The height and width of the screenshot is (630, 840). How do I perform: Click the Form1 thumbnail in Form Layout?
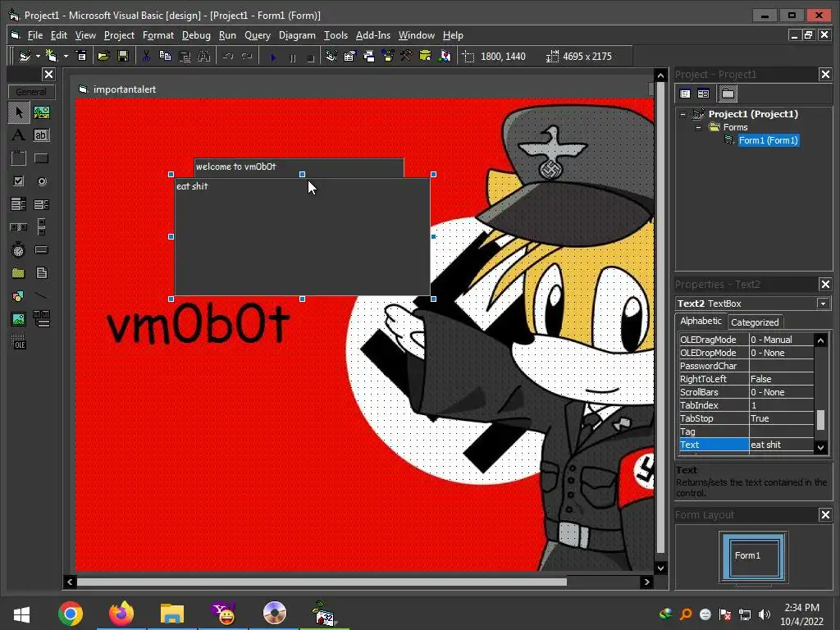coord(753,556)
